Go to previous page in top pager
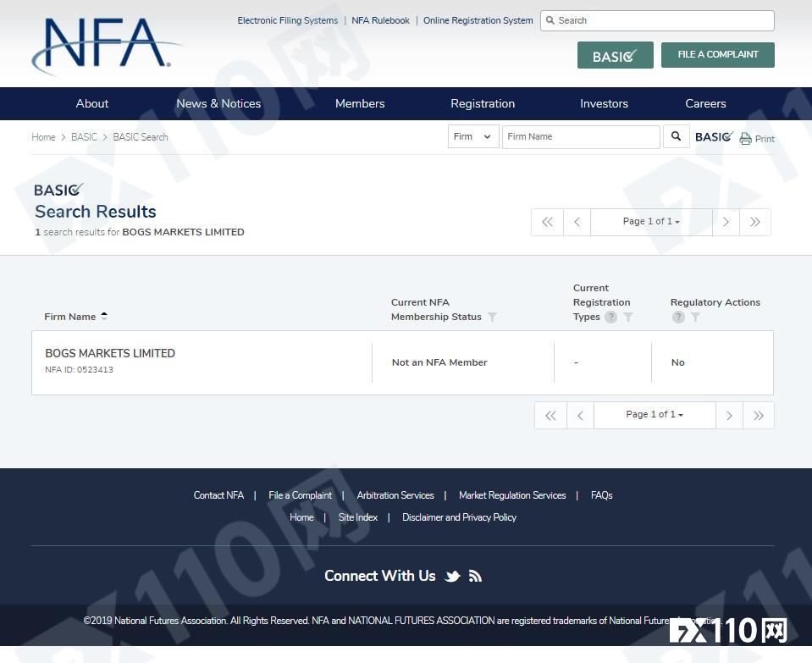The height and width of the screenshot is (663, 812). (x=577, y=222)
